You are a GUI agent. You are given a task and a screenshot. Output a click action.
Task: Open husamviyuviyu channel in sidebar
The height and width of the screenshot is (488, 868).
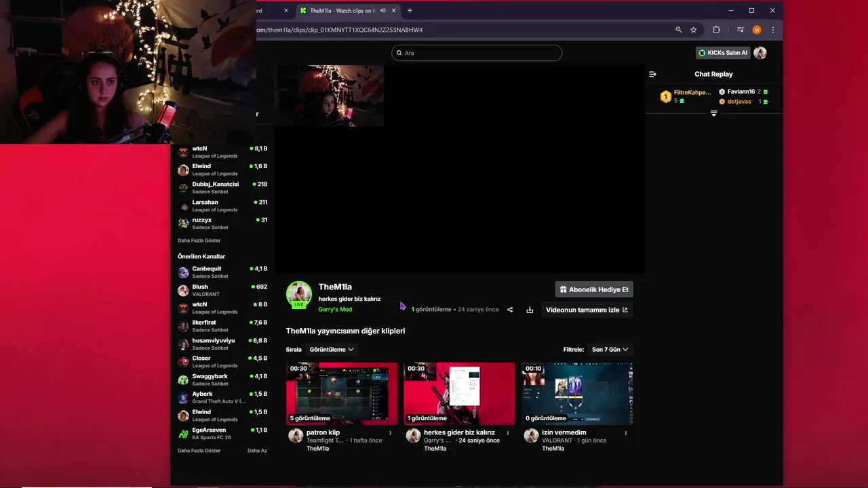pos(222,344)
